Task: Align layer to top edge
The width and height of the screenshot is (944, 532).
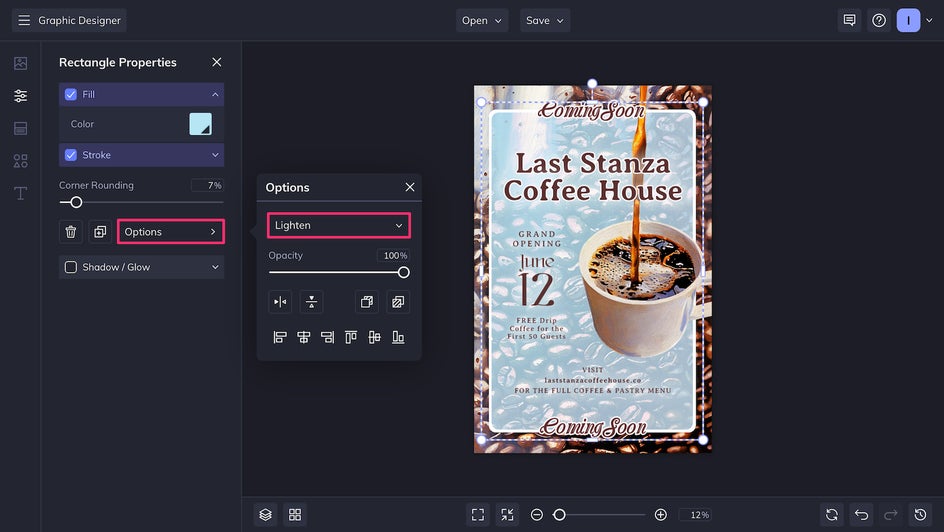Action: click(351, 337)
